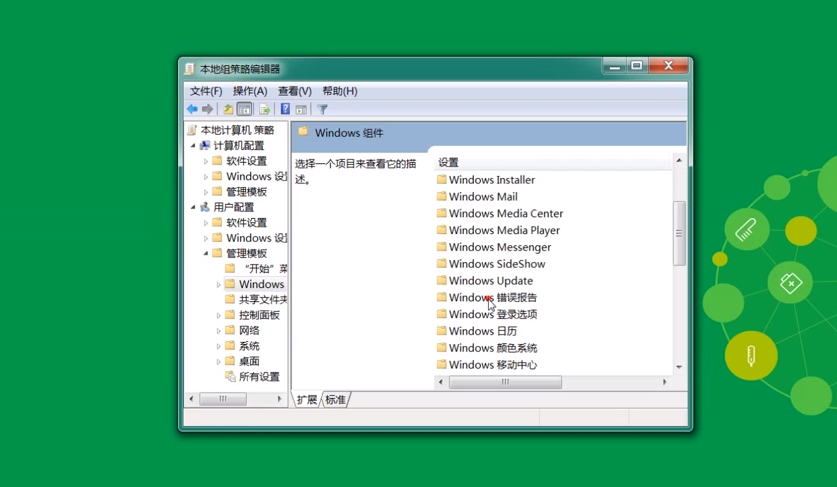This screenshot has height=487, width=837.
Task: Select 软件设置 under 用户配置
Action: click(x=246, y=223)
